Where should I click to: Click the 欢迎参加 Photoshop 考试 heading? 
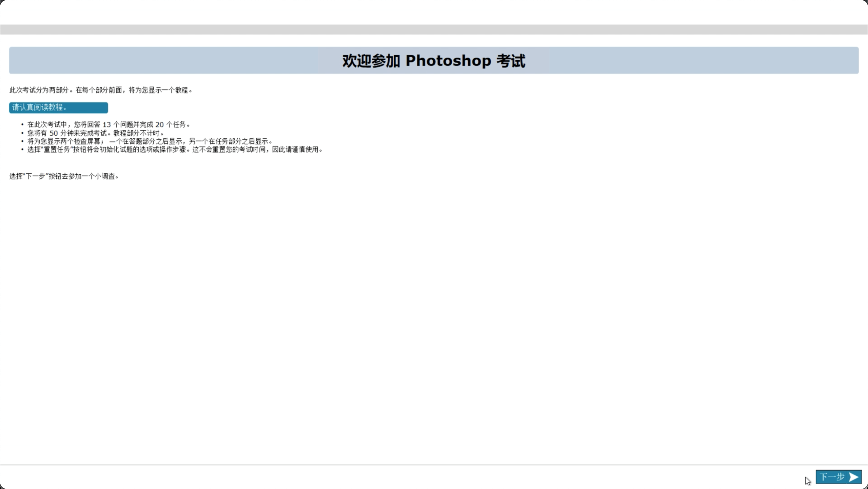[x=434, y=61]
